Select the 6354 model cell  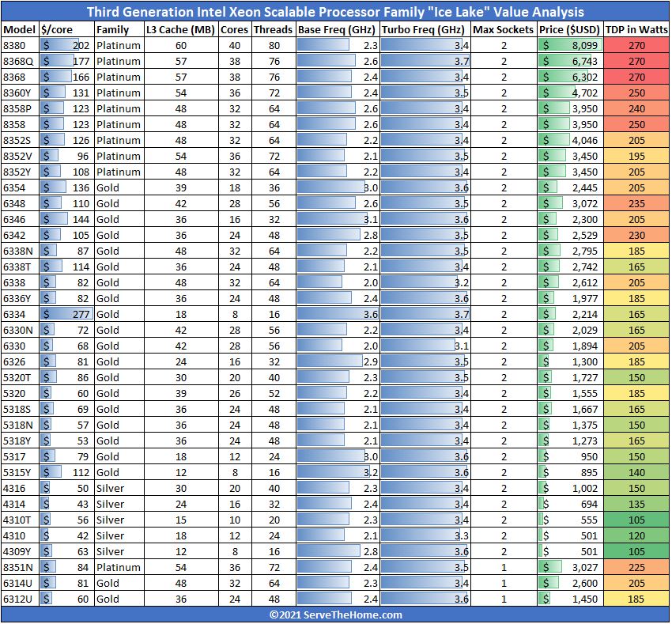(20, 188)
